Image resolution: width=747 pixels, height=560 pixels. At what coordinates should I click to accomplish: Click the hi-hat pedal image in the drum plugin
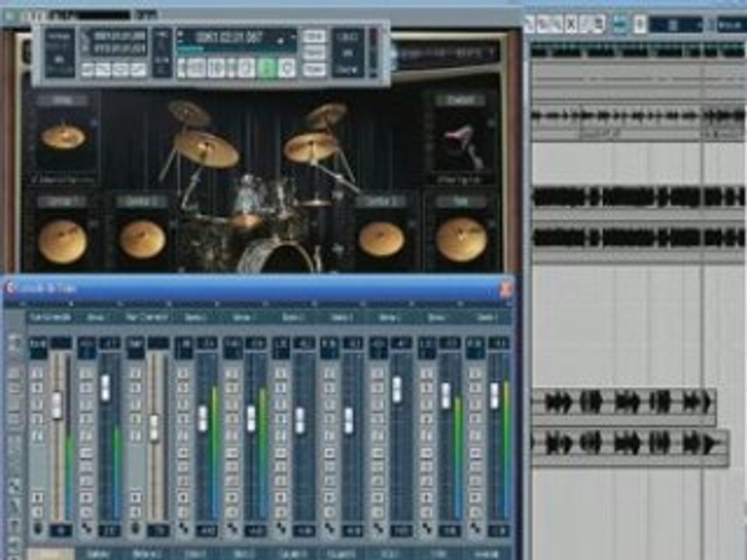click(x=462, y=145)
